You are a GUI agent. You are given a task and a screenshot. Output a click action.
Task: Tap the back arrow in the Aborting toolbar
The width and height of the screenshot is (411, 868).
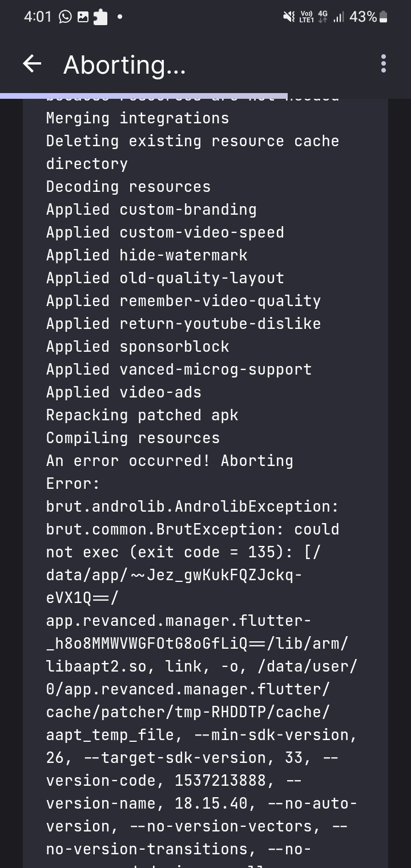point(32,64)
